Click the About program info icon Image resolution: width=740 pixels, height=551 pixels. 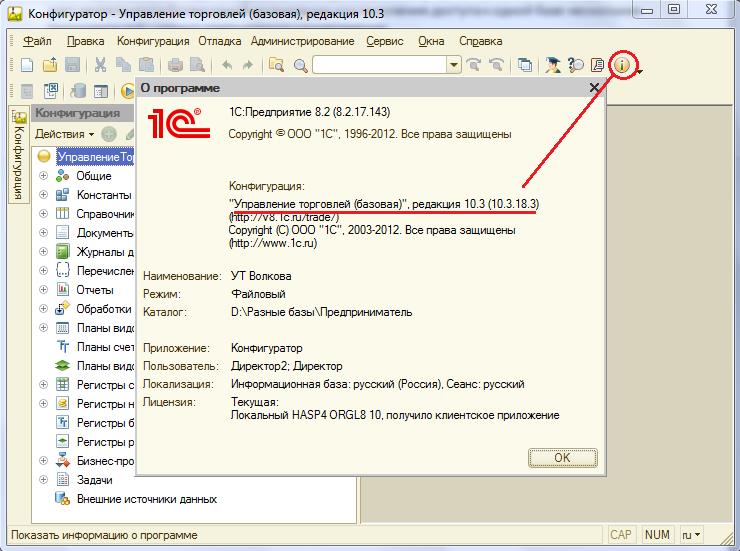(622, 65)
